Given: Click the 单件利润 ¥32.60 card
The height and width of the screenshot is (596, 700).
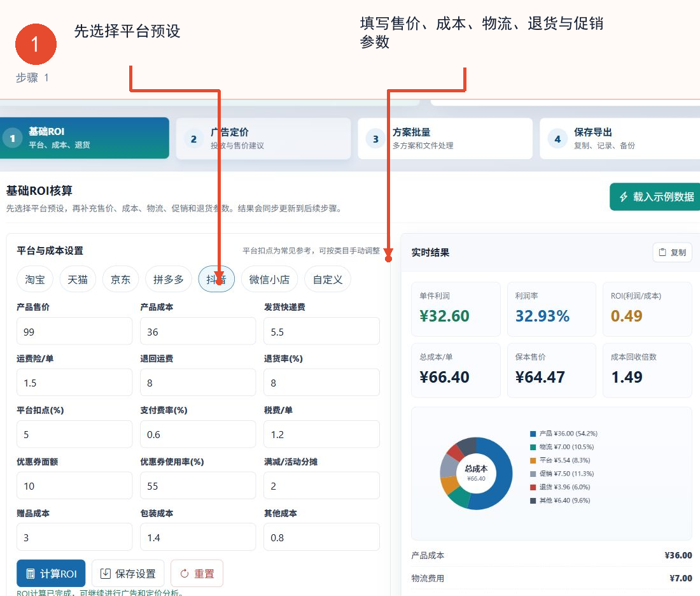Looking at the screenshot, I should click(456, 309).
